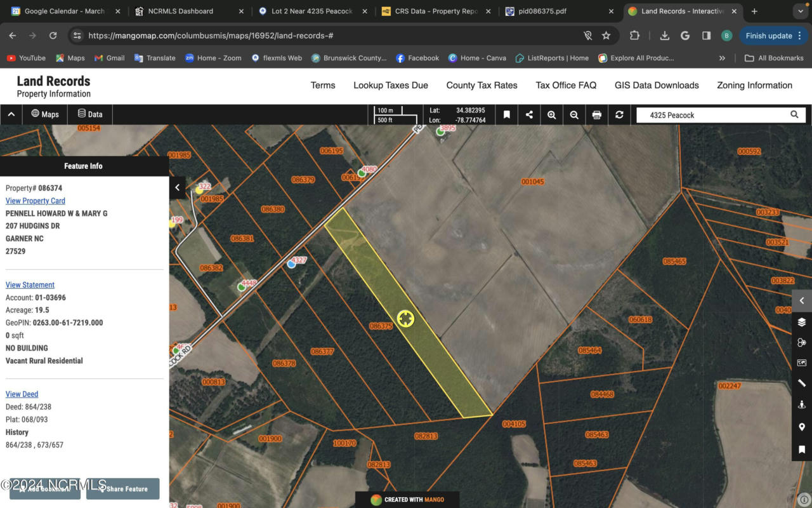Image resolution: width=812 pixels, height=508 pixels.
Task: Select parcel 086377 on the map
Action: (322, 351)
